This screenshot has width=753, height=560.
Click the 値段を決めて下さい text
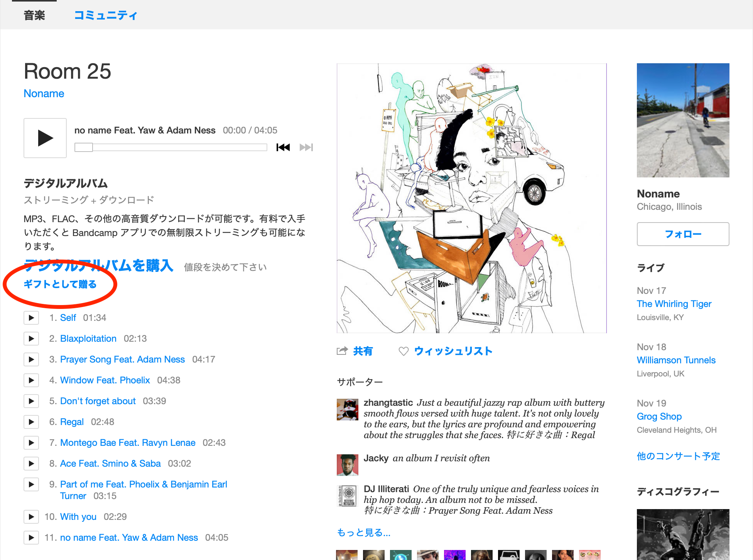coord(225,267)
